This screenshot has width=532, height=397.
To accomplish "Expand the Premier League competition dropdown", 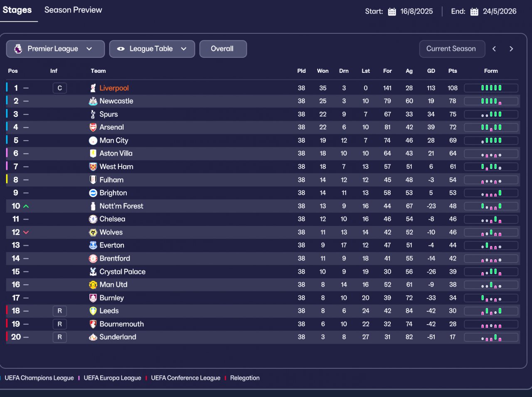I will click(55, 49).
